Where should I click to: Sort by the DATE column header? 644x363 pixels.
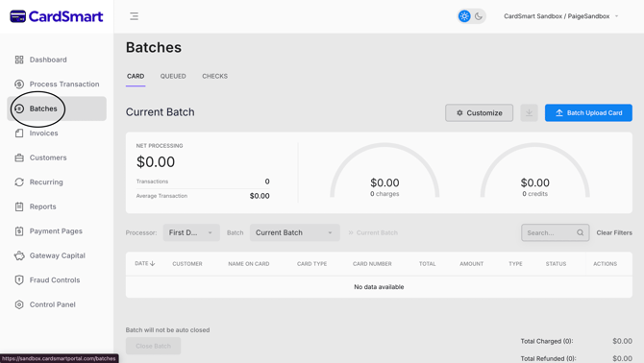(x=144, y=264)
